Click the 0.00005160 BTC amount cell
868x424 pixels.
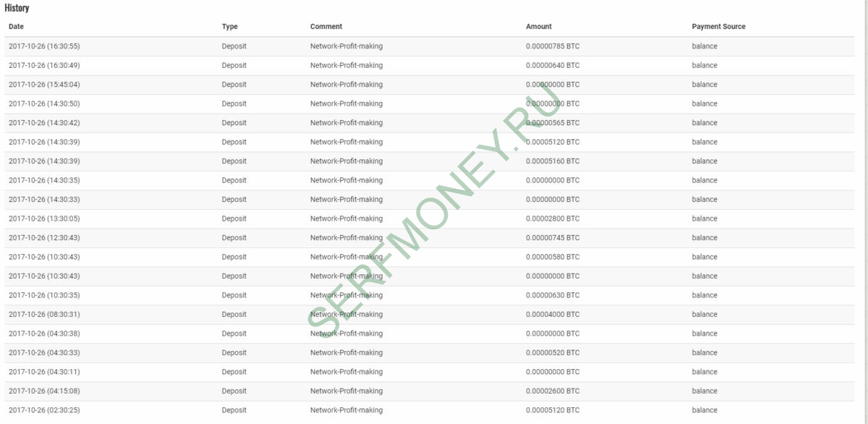pyautogui.click(x=553, y=161)
